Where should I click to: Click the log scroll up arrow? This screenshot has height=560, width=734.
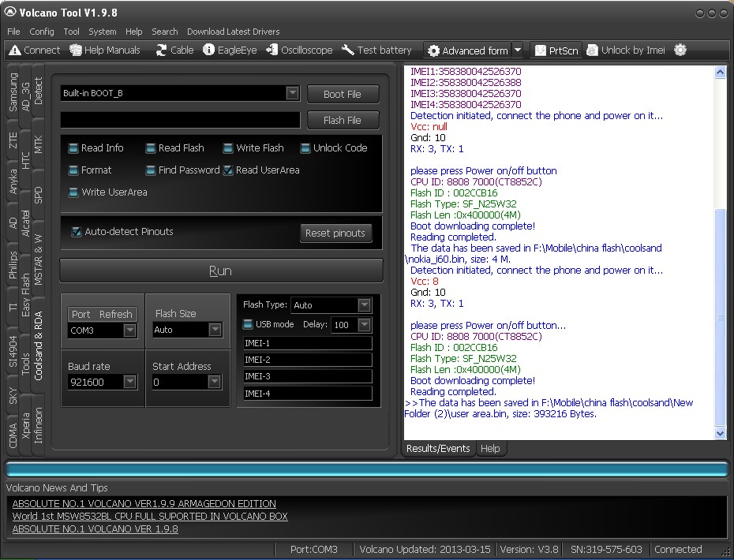click(720, 72)
